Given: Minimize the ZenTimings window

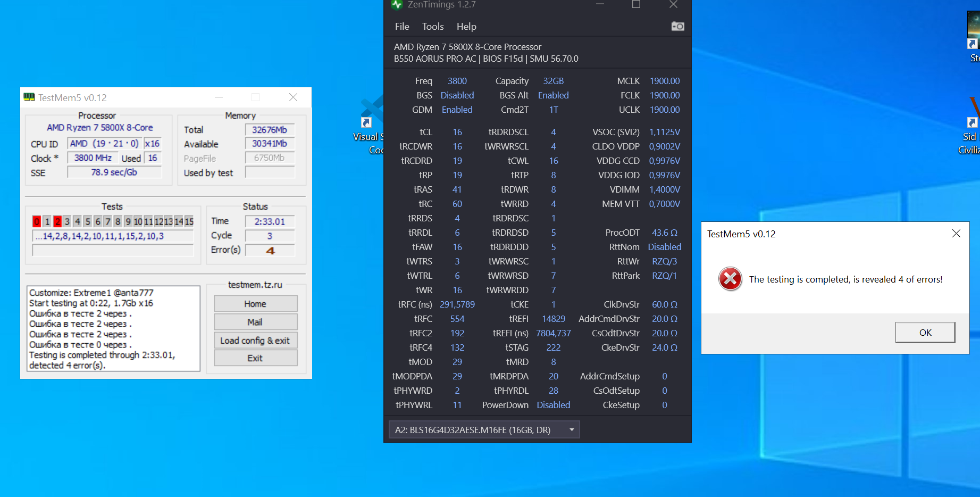Looking at the screenshot, I should (600, 5).
